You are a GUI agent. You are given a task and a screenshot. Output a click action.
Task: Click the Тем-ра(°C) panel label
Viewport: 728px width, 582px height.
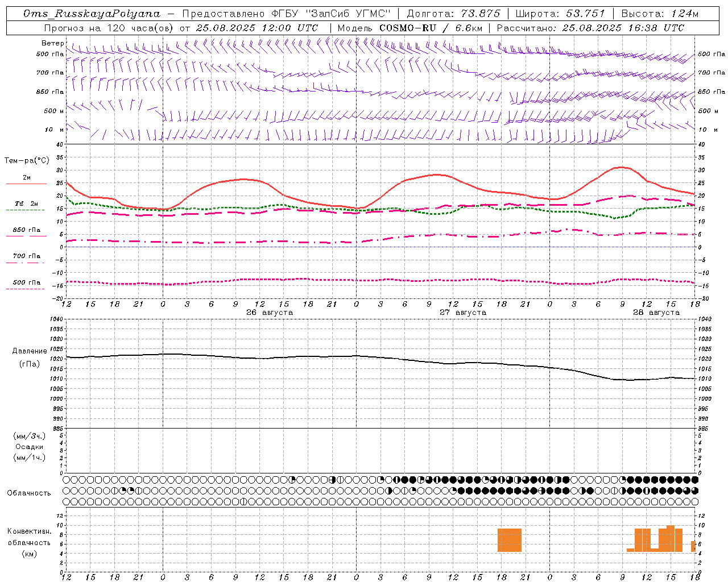27,161
